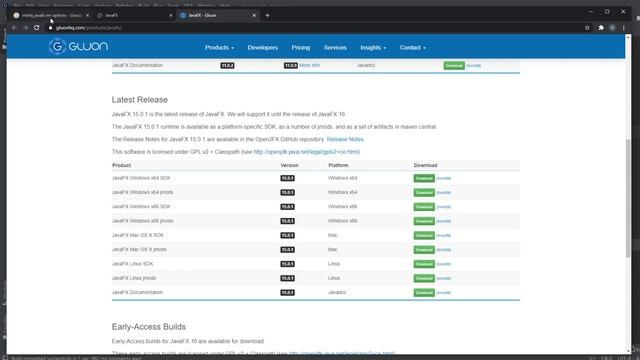Download JavaFX Linux jmods
The height and width of the screenshot is (360, 640).
point(424,278)
